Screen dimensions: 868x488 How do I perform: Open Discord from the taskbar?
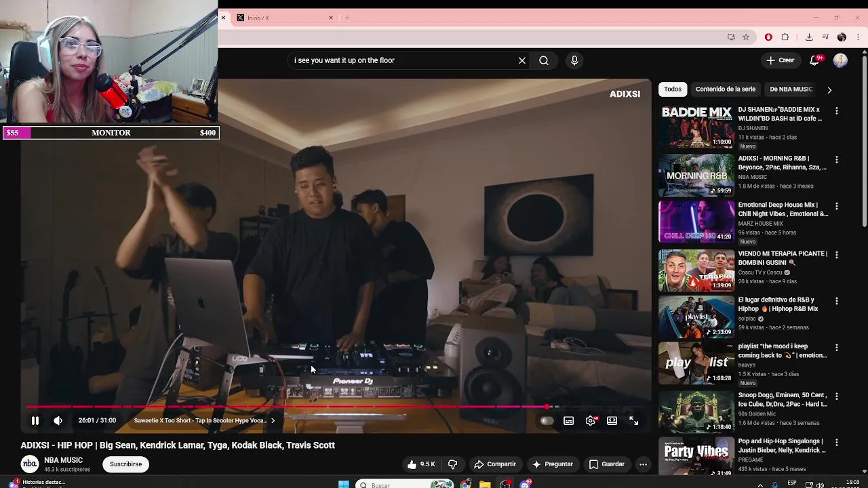point(526,484)
